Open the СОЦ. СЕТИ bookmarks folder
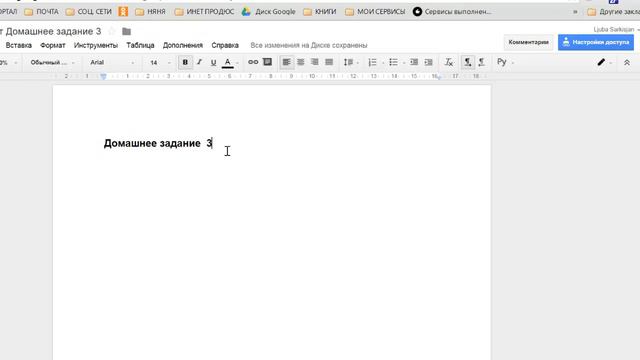Image resolution: width=640 pixels, height=360 pixels. [x=89, y=12]
